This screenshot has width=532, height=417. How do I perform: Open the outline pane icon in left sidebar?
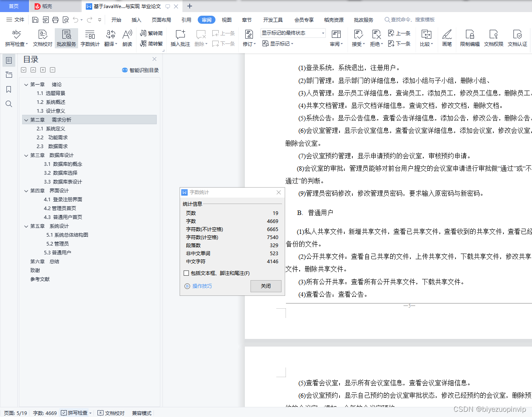point(9,60)
